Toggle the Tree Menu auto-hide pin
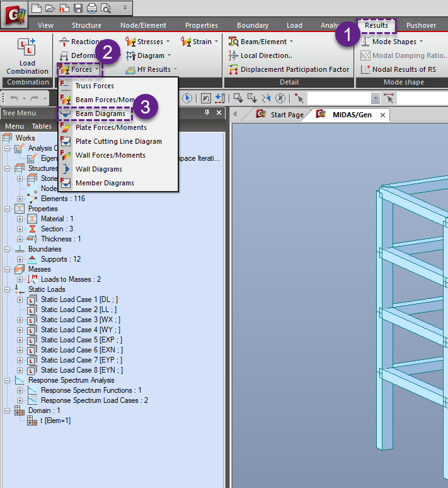448x488 pixels. pos(207,113)
